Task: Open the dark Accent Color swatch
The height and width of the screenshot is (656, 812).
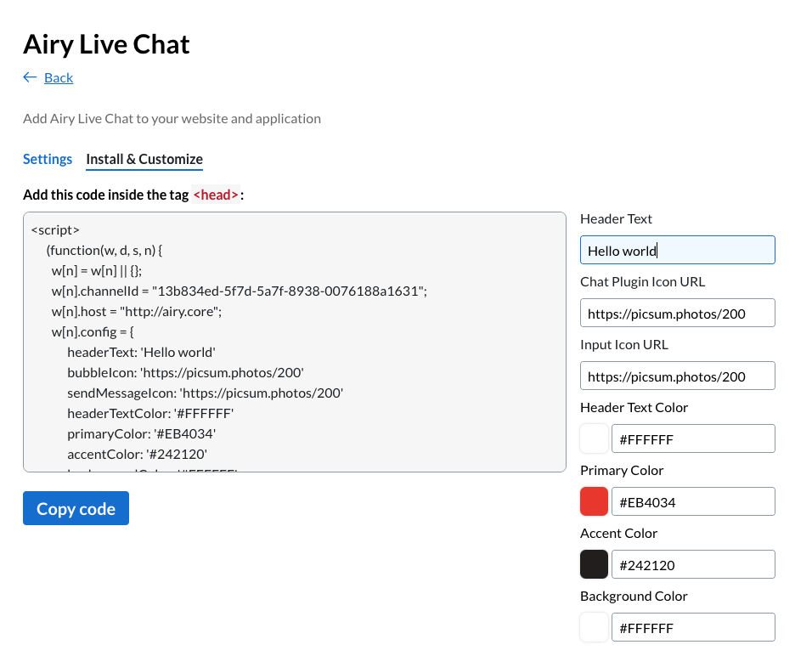Action: point(594,564)
